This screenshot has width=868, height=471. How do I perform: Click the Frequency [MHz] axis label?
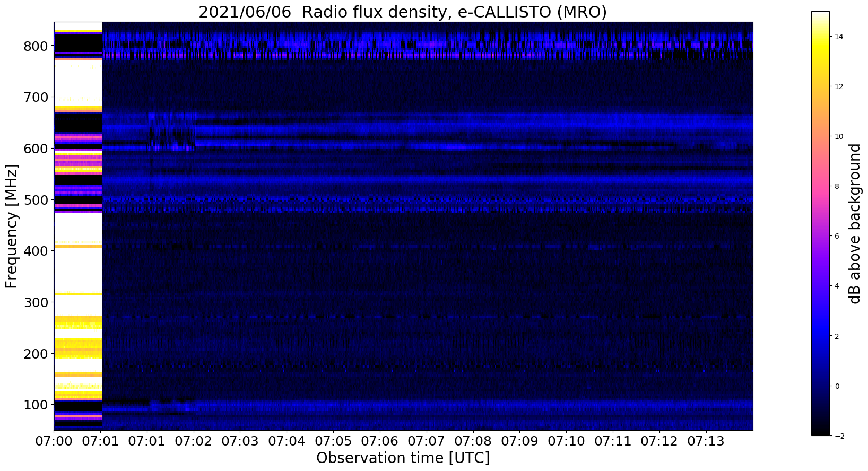[12, 226]
